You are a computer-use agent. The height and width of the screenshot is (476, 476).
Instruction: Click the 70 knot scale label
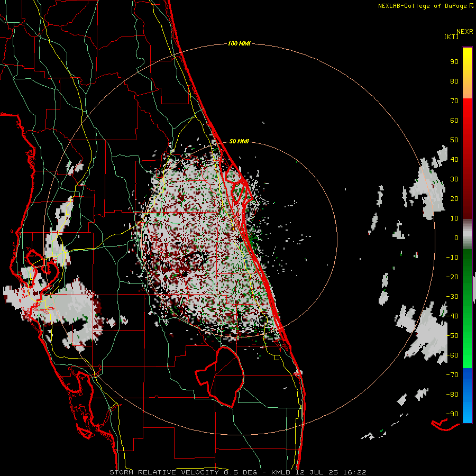[454, 101]
